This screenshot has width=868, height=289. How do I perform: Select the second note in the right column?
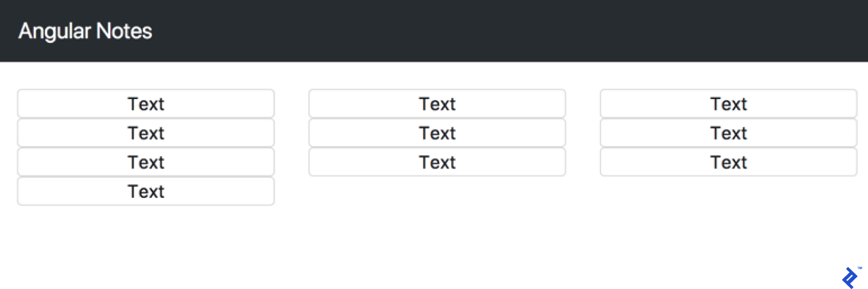(728, 133)
